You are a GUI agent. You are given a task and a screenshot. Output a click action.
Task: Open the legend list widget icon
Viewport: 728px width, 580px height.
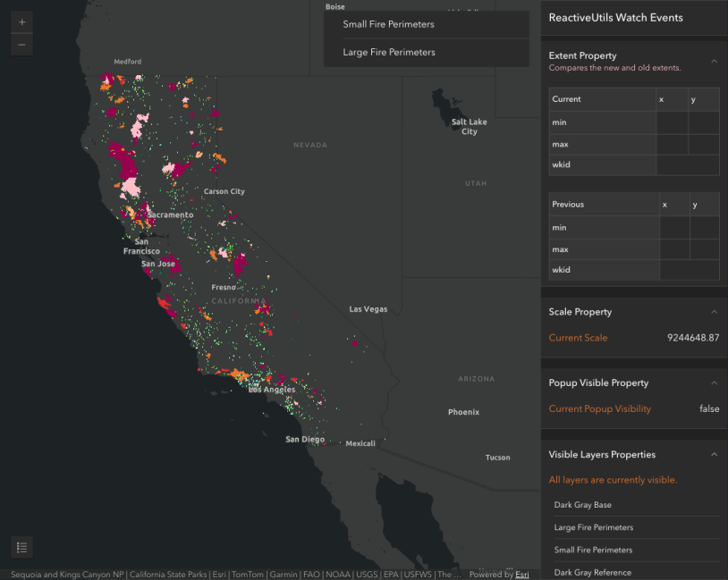pyautogui.click(x=22, y=547)
